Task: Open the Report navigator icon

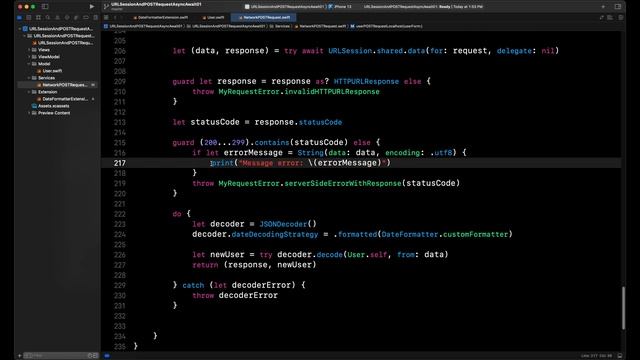Action: point(96,18)
